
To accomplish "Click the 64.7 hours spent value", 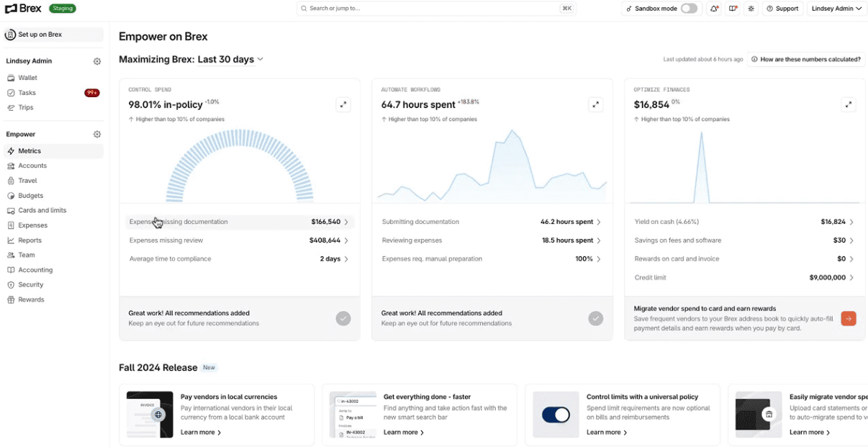I will tap(418, 105).
